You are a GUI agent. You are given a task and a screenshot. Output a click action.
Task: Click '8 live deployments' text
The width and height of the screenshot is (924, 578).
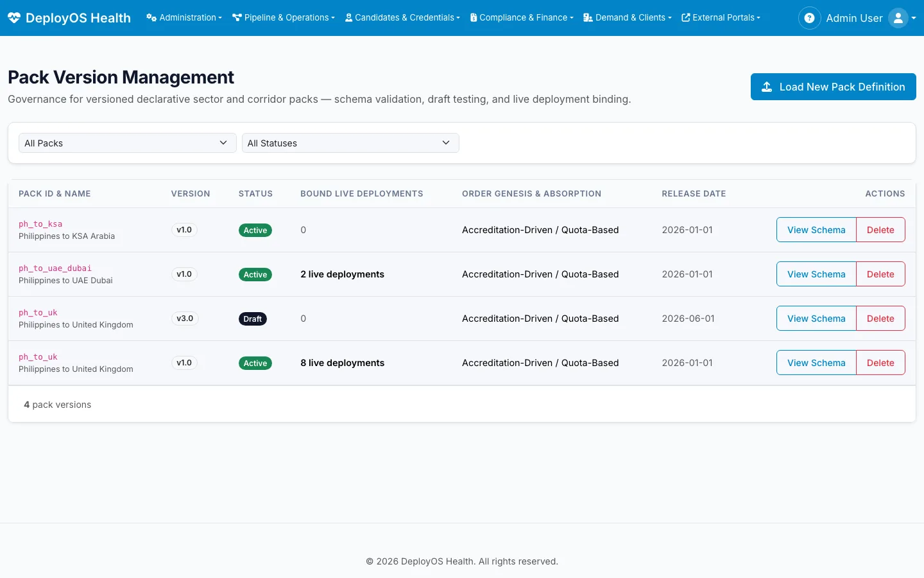click(342, 363)
